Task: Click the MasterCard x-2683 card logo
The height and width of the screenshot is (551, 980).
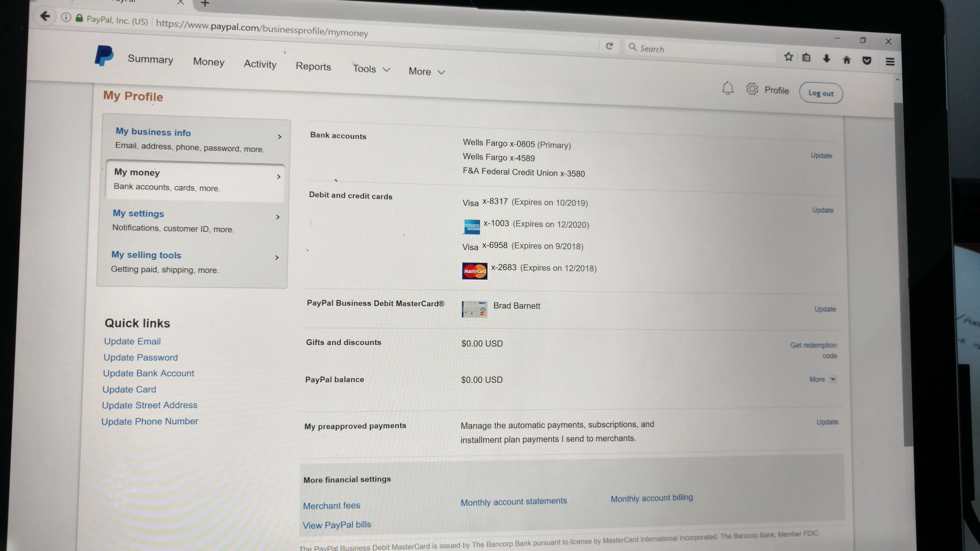Action: [474, 271]
